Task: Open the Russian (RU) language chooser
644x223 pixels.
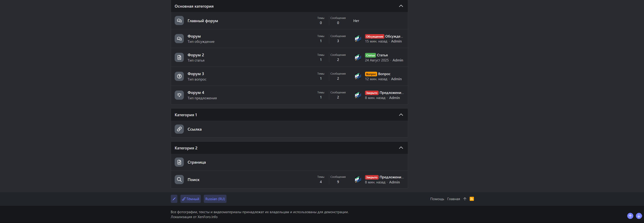Action: click(x=215, y=199)
